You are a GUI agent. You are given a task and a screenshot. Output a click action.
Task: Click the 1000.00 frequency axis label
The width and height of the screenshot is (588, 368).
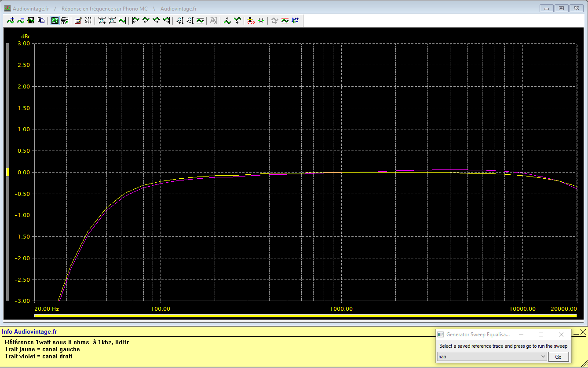(x=341, y=309)
